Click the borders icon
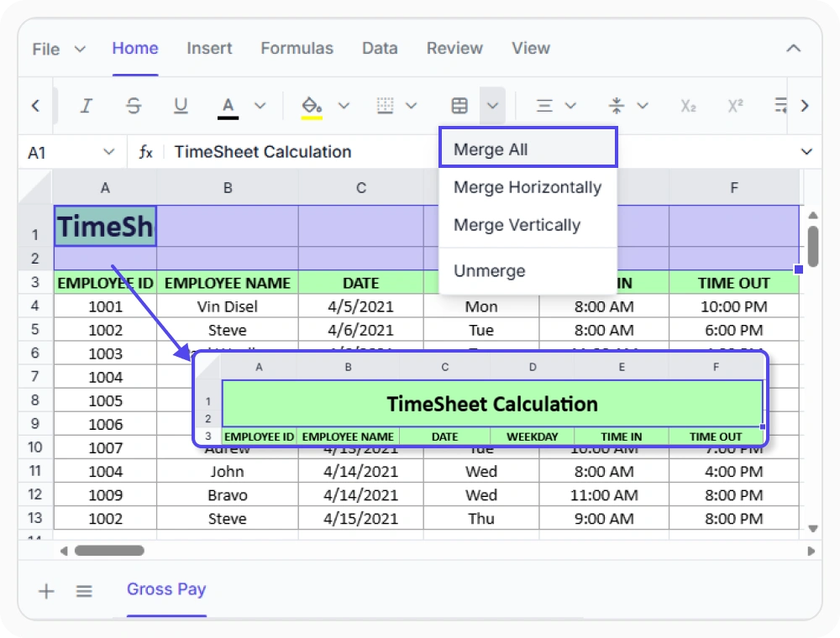 pos(385,106)
